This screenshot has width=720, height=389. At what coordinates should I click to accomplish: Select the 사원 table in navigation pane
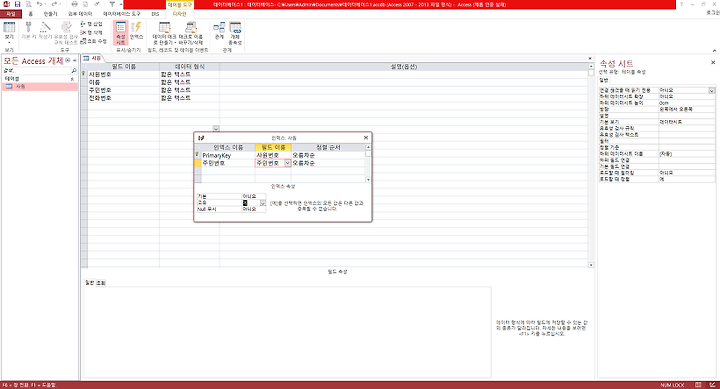pos(40,86)
